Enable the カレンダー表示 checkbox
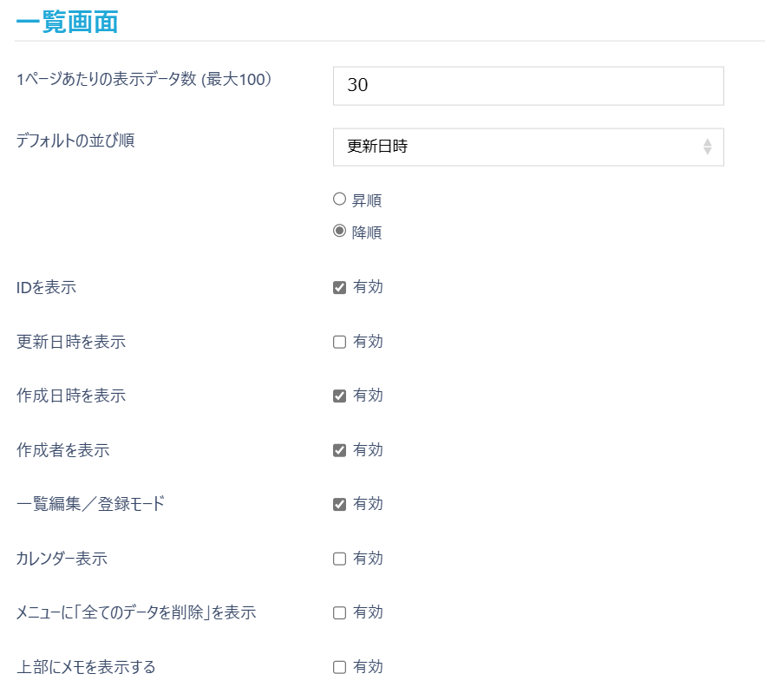The width and height of the screenshot is (765, 700). (x=340, y=559)
